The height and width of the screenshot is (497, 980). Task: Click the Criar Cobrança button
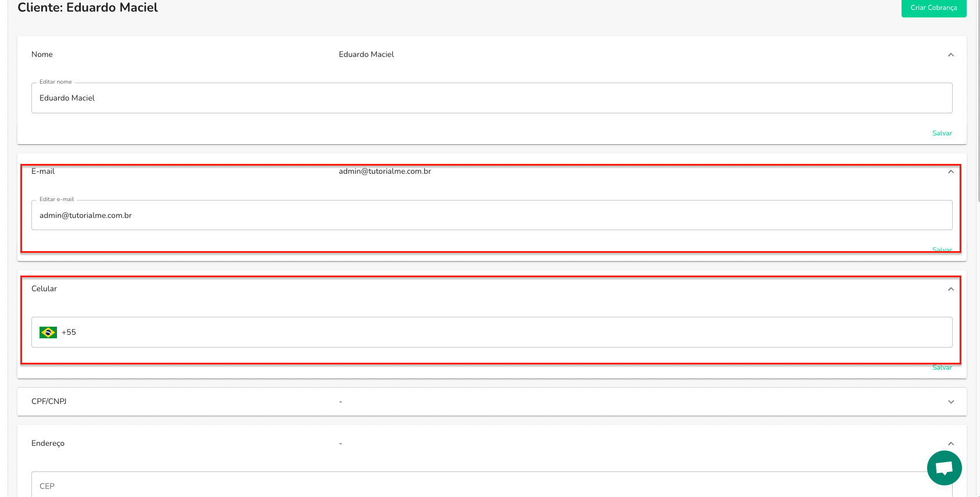click(933, 8)
